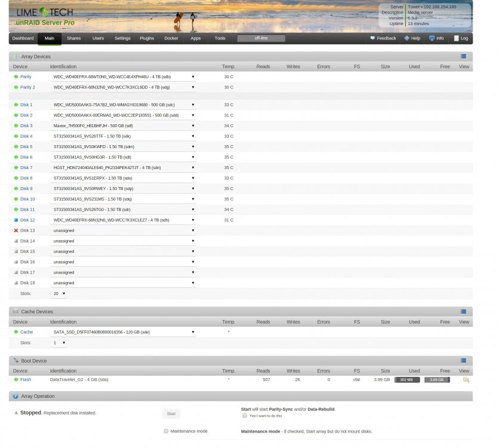Open Disk 5 device dropdown

point(123,147)
